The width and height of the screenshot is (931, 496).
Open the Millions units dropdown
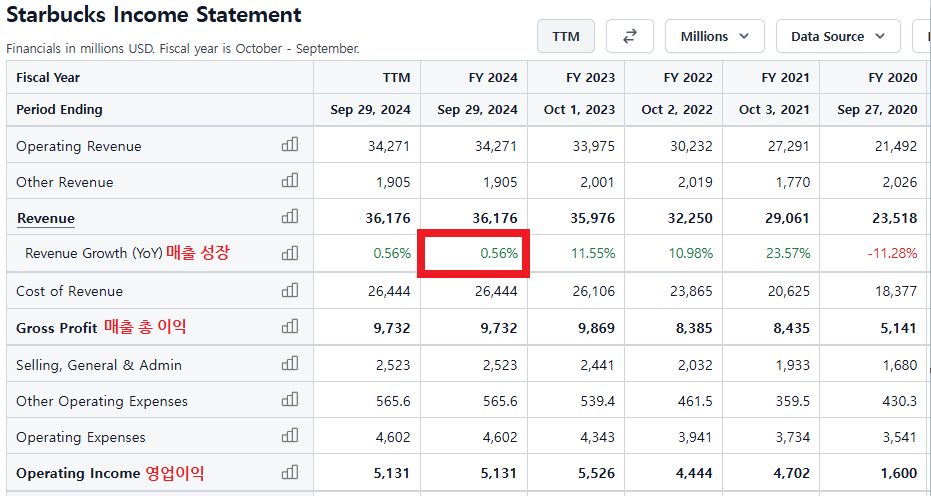click(714, 36)
